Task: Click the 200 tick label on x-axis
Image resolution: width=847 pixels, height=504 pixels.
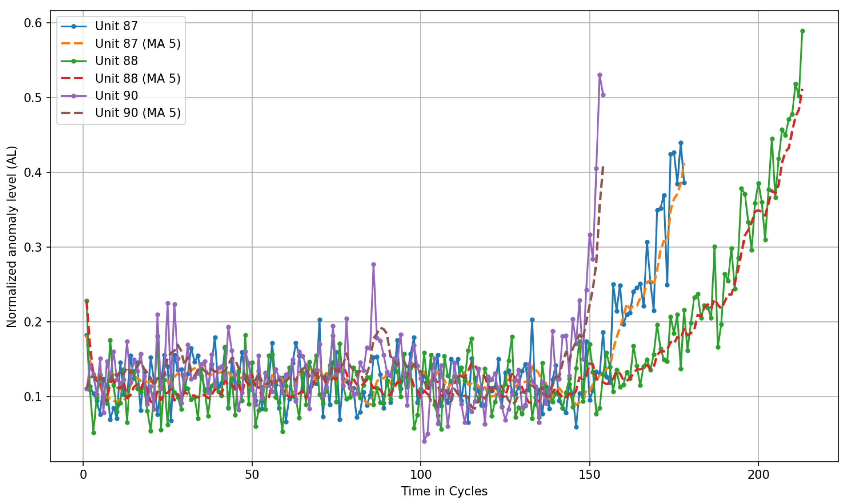Action: (x=758, y=475)
